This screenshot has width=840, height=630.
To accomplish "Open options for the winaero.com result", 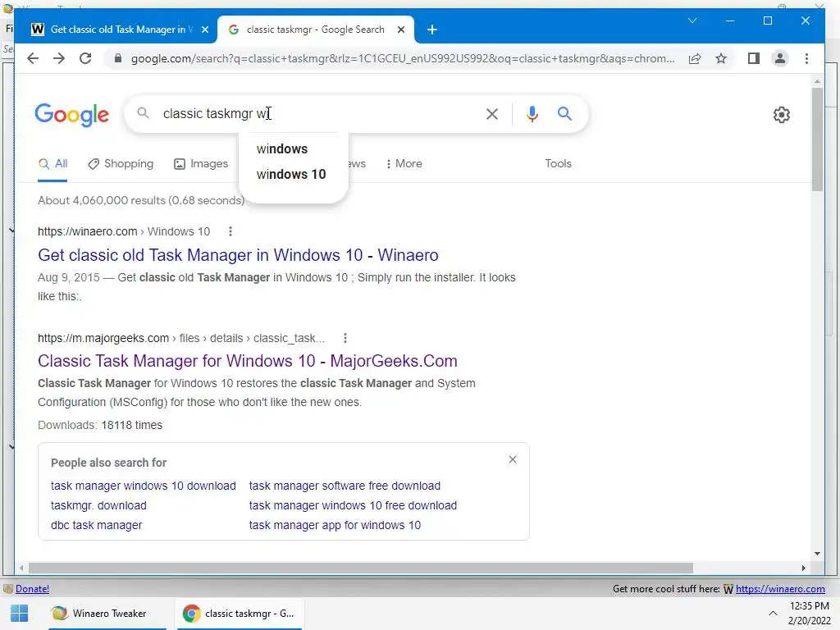I will [x=231, y=231].
